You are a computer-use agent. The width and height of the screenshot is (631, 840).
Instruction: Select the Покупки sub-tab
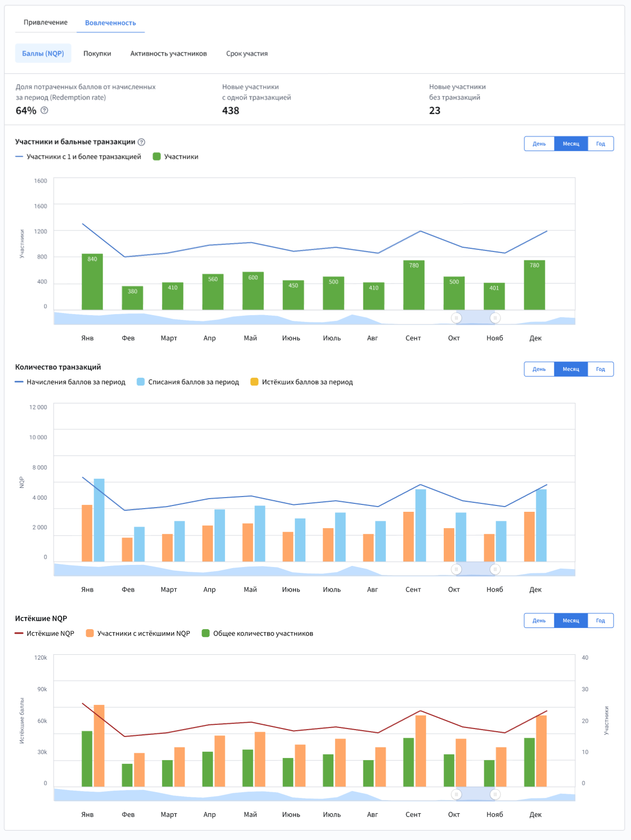tap(97, 54)
